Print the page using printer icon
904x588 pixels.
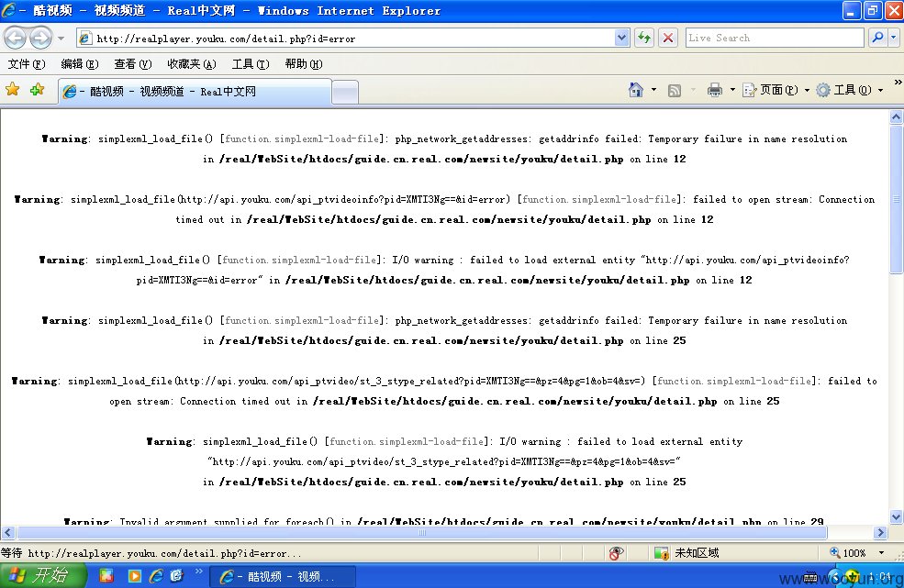715,90
